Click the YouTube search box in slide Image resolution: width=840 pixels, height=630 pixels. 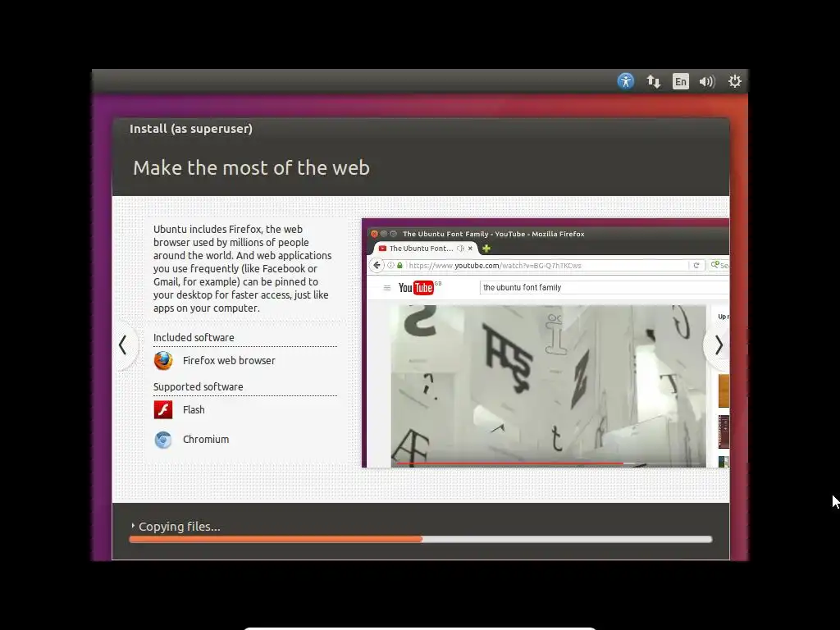click(605, 288)
